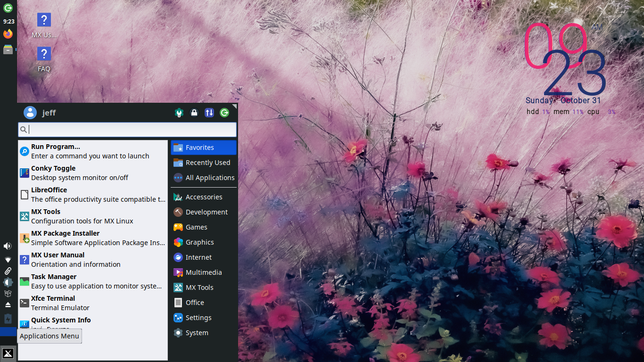
Task: Click the 9:23 panel clock
Action: [8, 21]
